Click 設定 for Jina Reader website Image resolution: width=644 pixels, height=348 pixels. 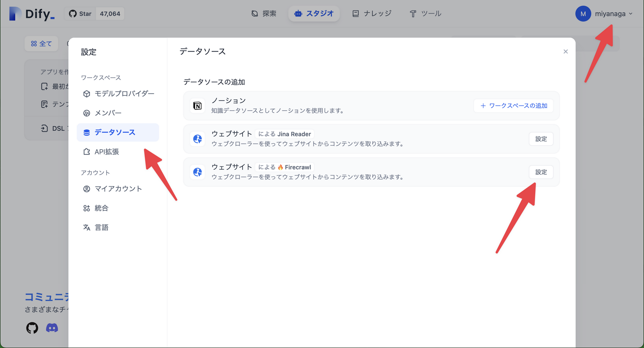pyautogui.click(x=541, y=139)
